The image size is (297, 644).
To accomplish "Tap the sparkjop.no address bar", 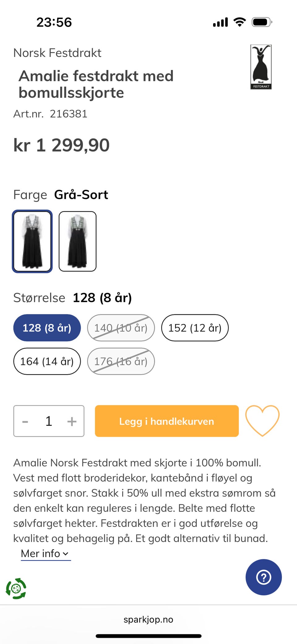I will (x=148, y=619).
